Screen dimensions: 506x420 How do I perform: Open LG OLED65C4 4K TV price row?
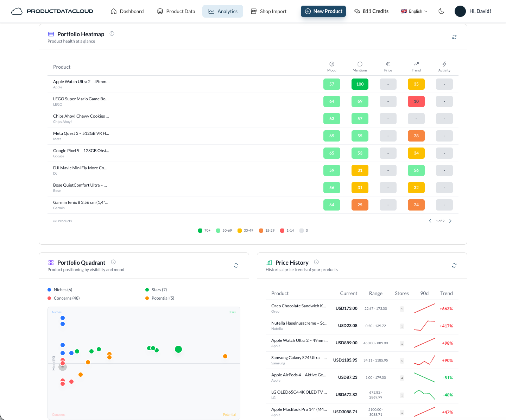[x=362, y=395]
